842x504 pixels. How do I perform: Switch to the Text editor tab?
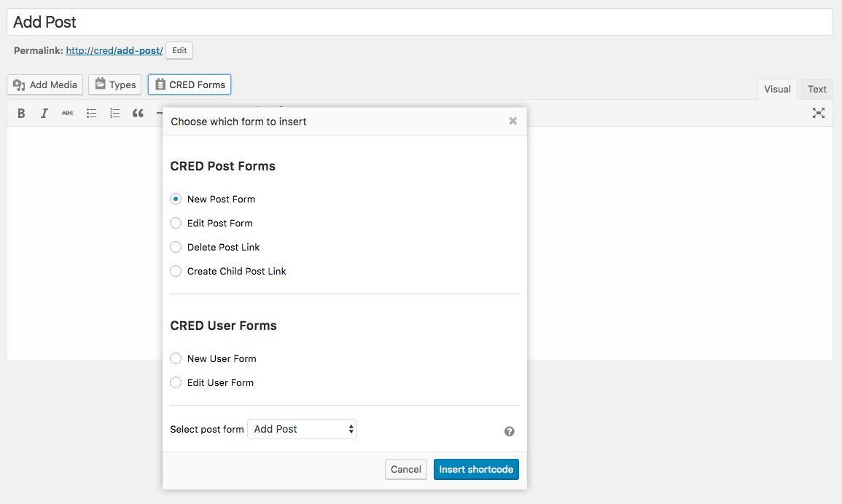(816, 89)
